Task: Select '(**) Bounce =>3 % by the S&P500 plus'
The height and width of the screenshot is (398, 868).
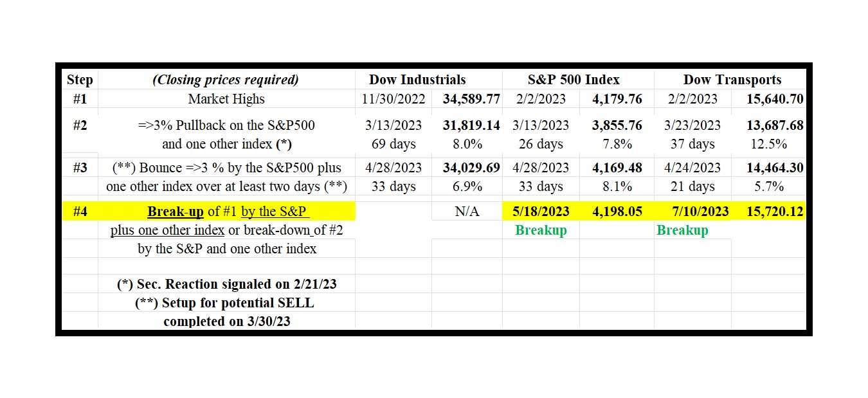Action: (226, 168)
